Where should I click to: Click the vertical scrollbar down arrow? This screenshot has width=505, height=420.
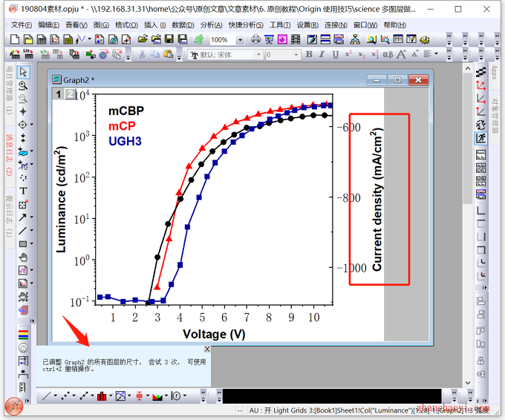pos(468,383)
